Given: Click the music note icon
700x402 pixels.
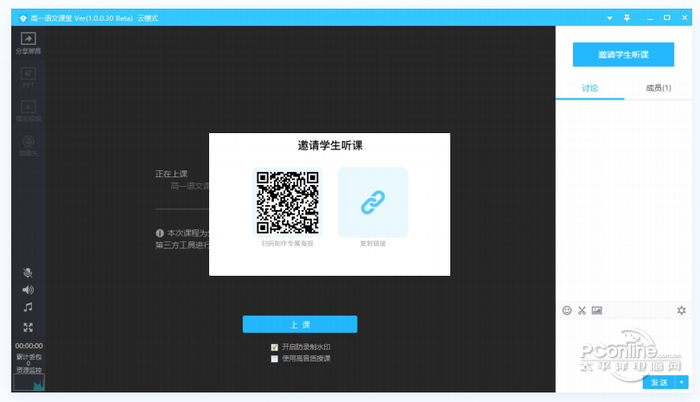Looking at the screenshot, I should 28,307.
